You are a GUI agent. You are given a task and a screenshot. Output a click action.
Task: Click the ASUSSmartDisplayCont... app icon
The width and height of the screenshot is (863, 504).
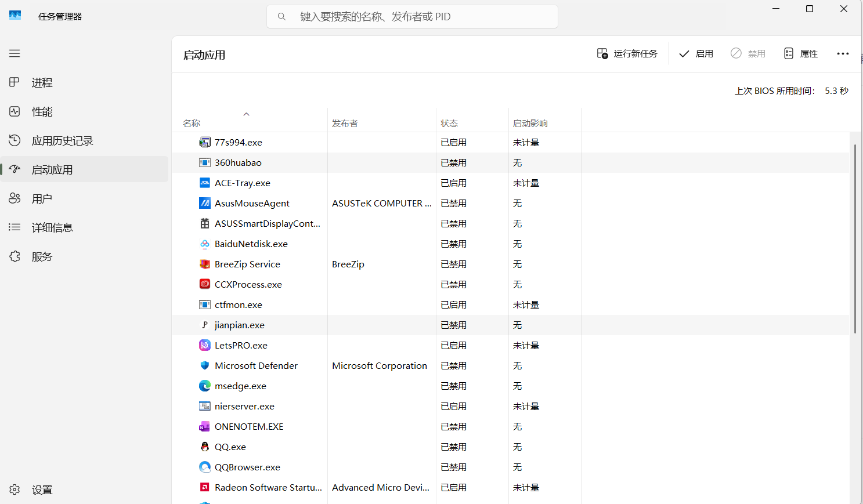coord(205,223)
